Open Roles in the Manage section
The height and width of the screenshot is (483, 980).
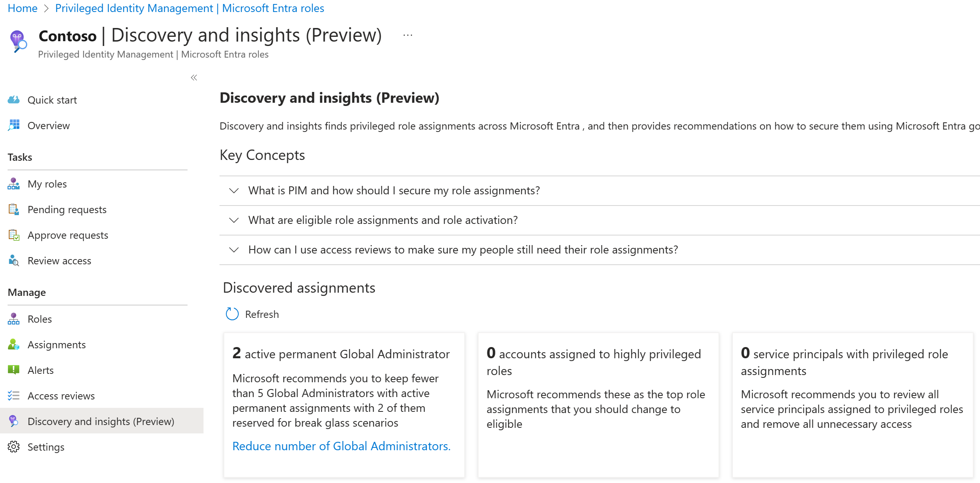pos(40,319)
